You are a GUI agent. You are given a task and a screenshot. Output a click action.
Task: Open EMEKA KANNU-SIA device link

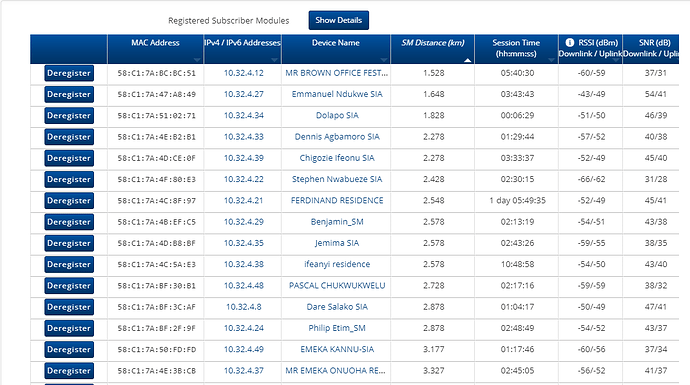337,349
